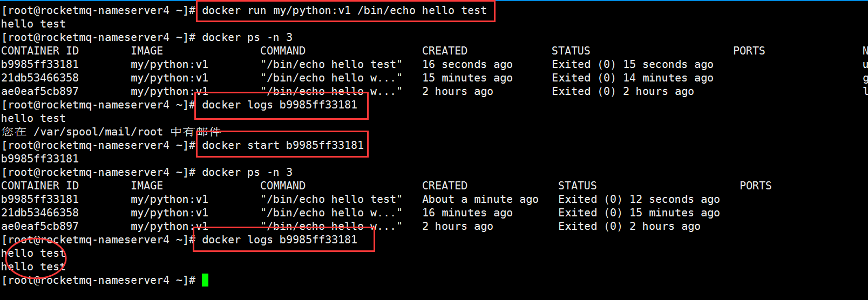
Task: Click "16 seconds ago" in CREATED column
Action: tap(467, 64)
